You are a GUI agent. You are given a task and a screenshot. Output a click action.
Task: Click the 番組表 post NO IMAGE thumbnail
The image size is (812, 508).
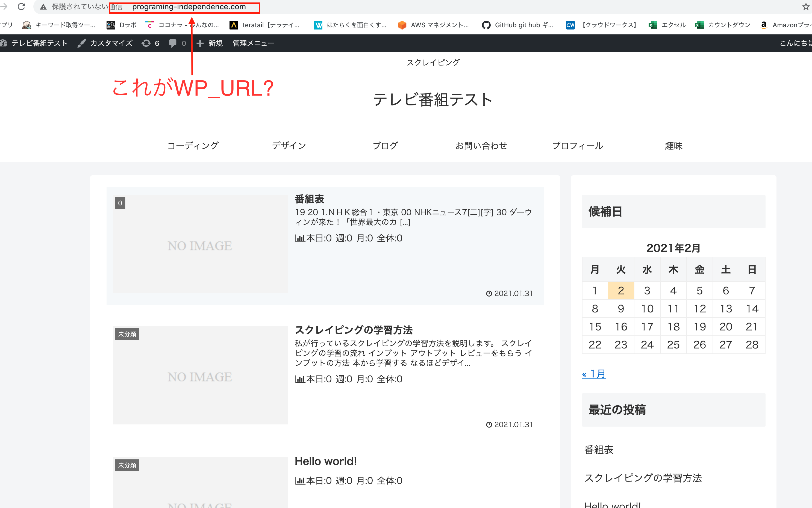tap(200, 244)
